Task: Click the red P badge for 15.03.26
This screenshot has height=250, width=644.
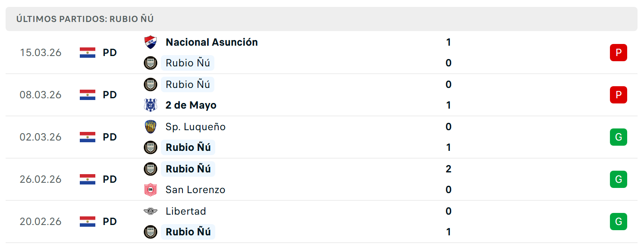Action: coord(618,53)
